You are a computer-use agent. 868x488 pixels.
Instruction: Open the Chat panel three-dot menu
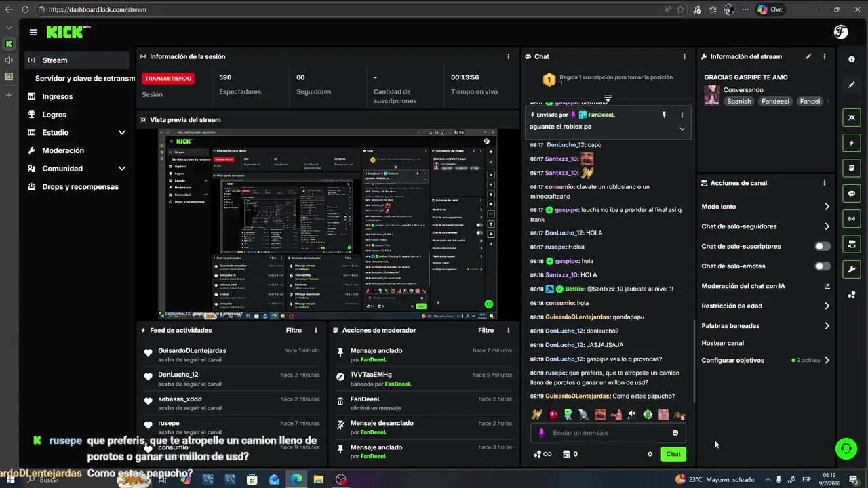point(684,57)
